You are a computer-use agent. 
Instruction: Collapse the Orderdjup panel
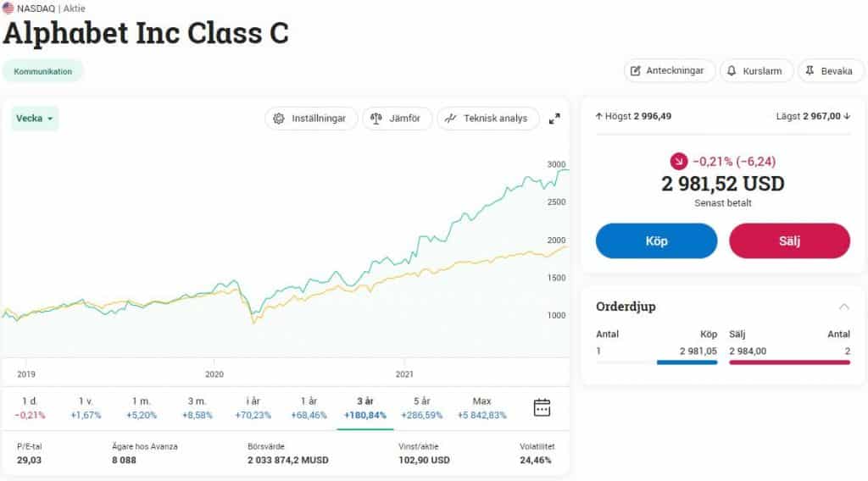point(843,307)
